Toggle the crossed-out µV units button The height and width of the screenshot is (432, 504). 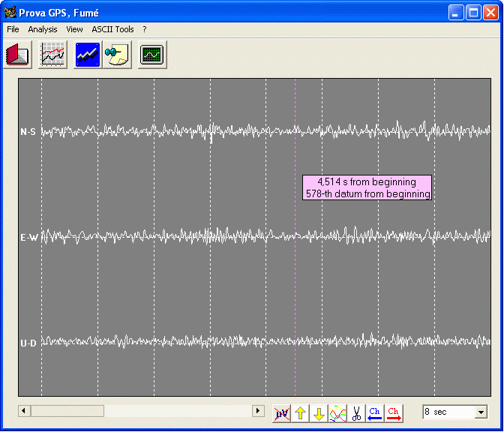tap(282, 412)
